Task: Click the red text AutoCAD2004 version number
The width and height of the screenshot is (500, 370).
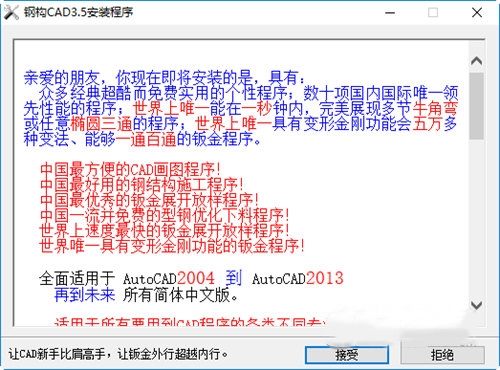Action: tap(196, 278)
